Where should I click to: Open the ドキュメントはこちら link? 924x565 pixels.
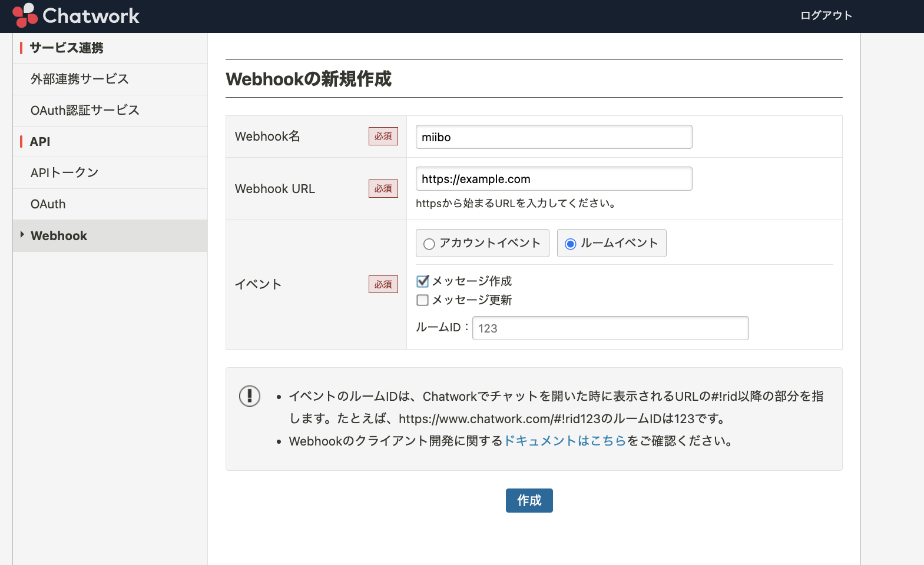pyautogui.click(x=565, y=441)
